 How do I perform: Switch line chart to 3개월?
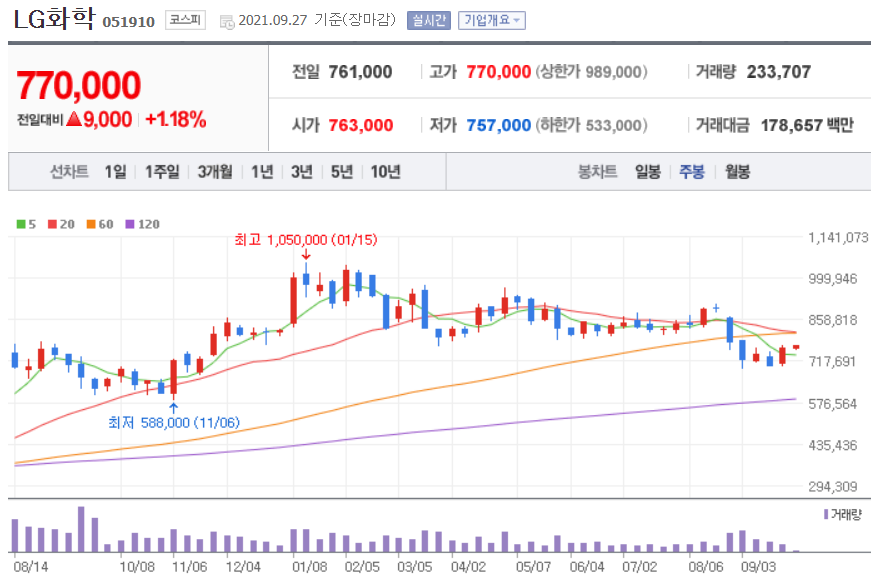pyautogui.click(x=215, y=172)
